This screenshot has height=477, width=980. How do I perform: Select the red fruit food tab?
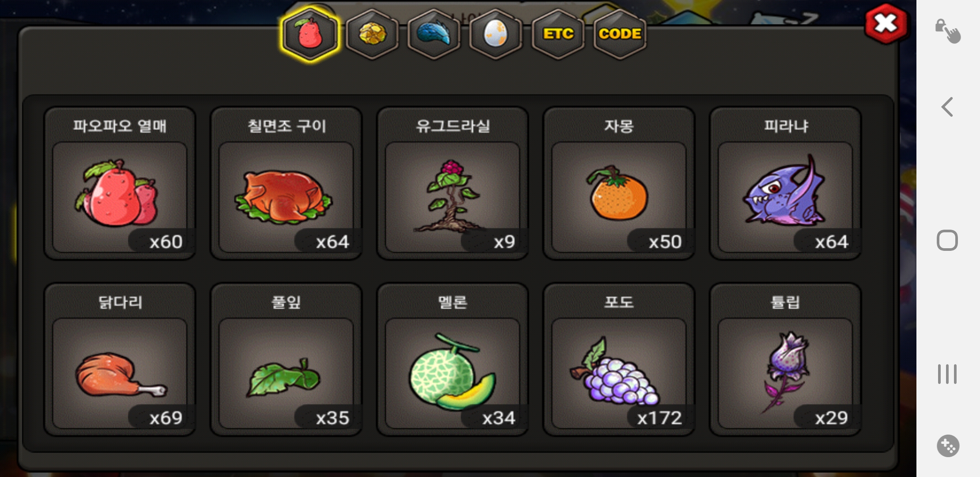310,34
